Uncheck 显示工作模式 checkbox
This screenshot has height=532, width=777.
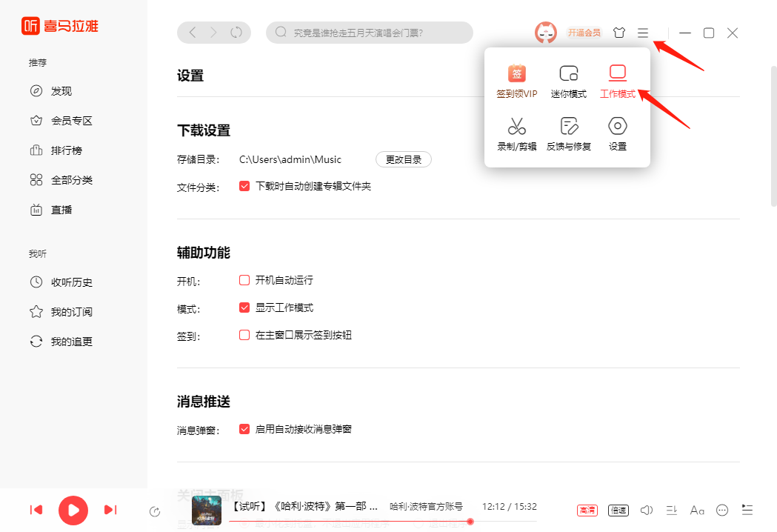pos(244,307)
